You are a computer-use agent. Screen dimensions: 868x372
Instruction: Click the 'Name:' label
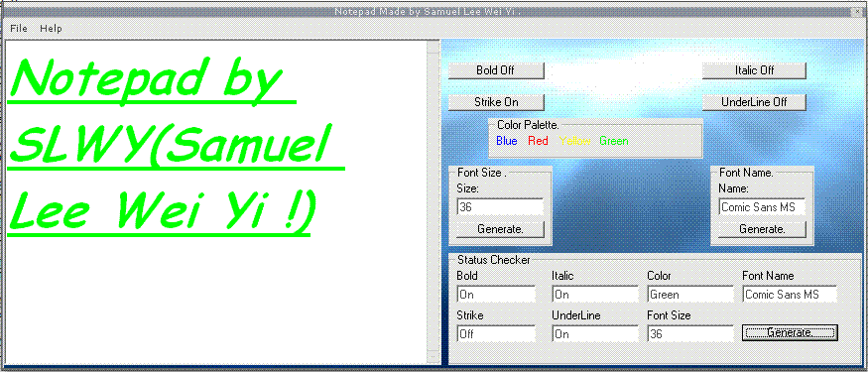733,188
